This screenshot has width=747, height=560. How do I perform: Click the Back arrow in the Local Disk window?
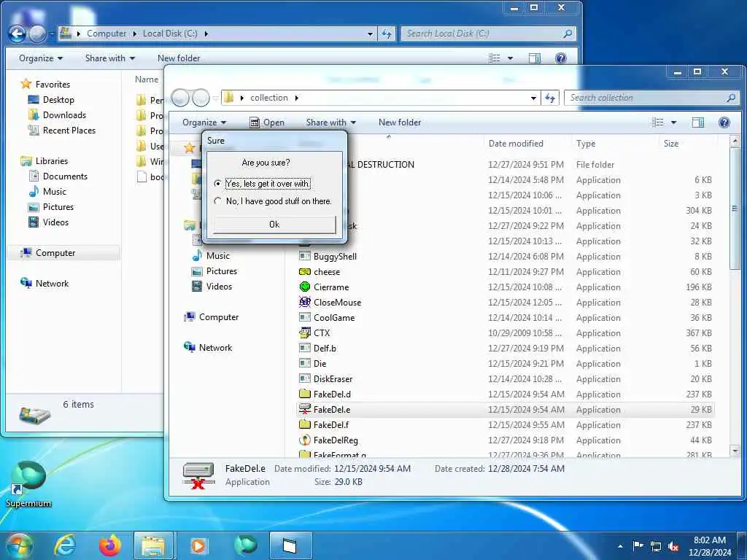18,34
